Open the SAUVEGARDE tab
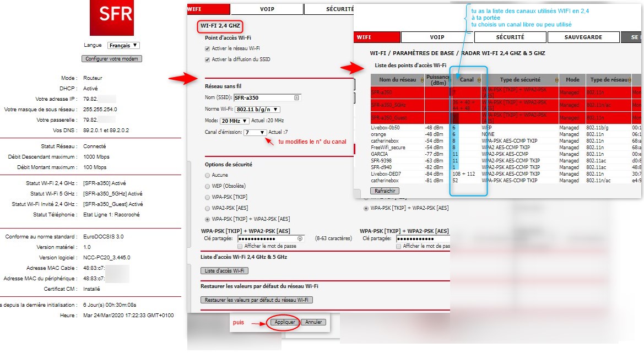This screenshot has height=353, width=644. (583, 37)
